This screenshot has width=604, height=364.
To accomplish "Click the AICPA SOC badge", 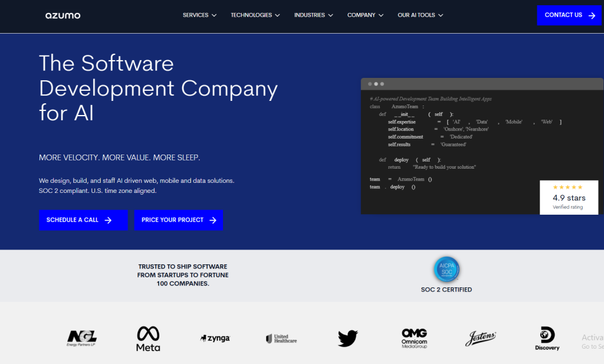I will (447, 269).
